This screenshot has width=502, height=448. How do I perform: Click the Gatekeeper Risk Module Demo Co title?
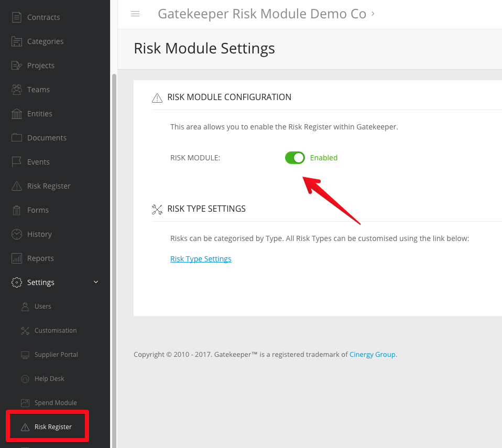tap(262, 14)
